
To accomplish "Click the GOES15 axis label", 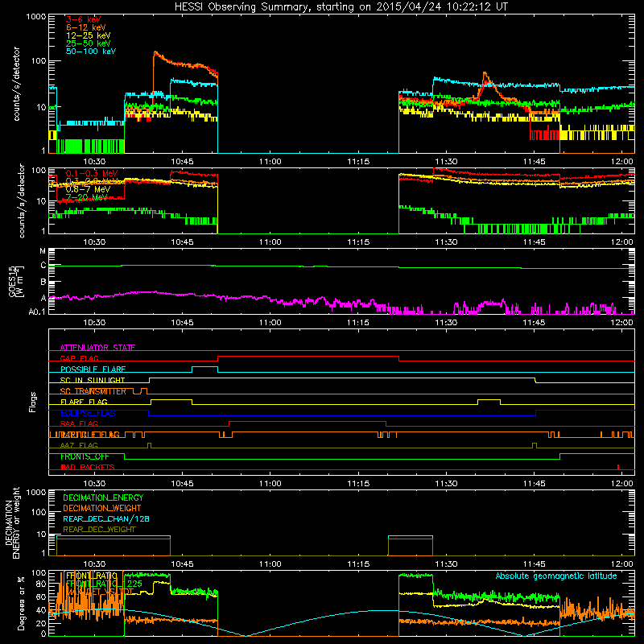I will coord(13,281).
